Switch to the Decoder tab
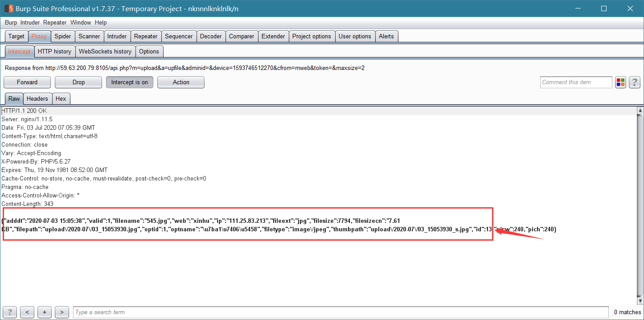This screenshot has width=644, height=320. [211, 36]
